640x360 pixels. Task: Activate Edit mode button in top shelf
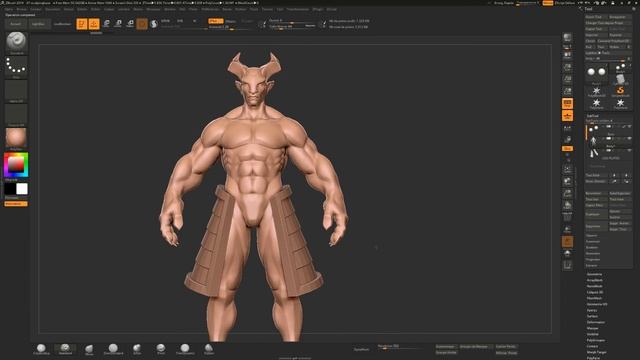tap(82, 24)
